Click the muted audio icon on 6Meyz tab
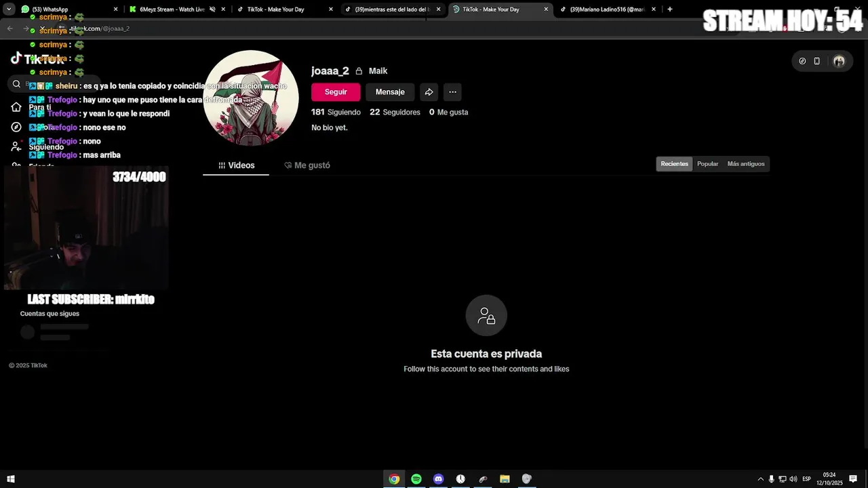This screenshot has width=868, height=488. (212, 9)
